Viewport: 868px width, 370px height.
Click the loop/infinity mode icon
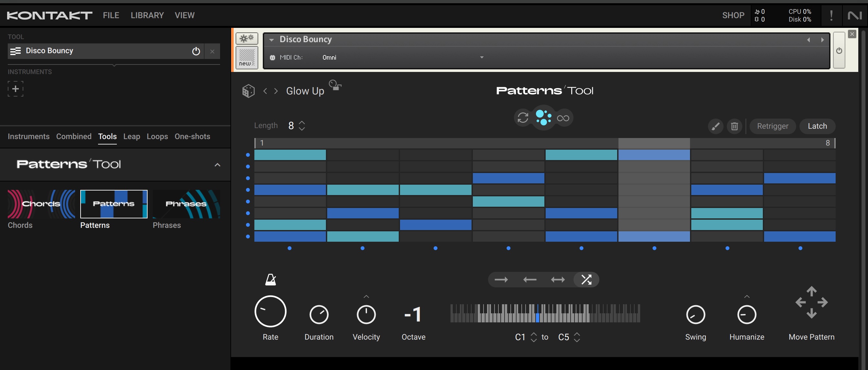tap(563, 117)
